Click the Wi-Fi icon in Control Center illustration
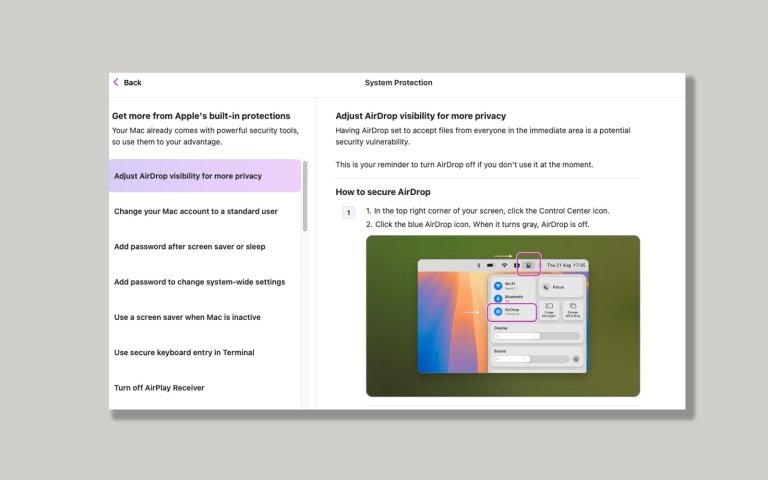The width and height of the screenshot is (768, 480). (x=497, y=286)
